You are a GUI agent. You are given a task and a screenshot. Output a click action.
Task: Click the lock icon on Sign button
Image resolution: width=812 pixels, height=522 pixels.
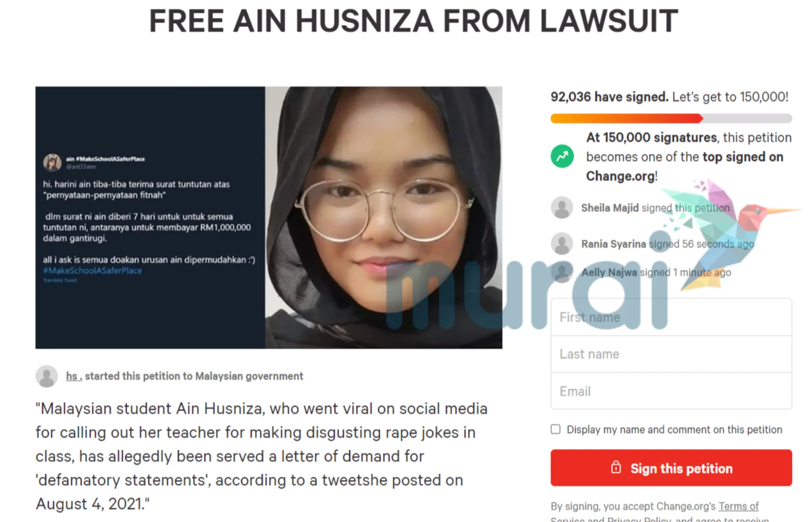[x=616, y=467]
